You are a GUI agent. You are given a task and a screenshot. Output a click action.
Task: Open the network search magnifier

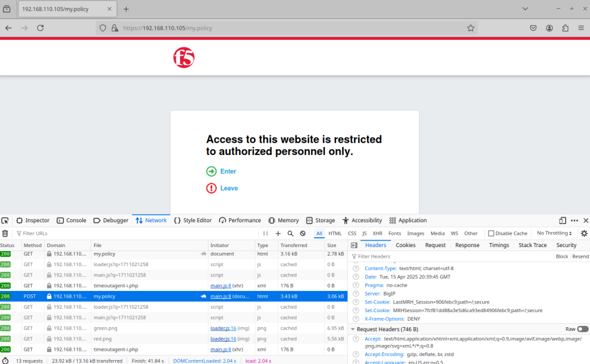click(x=290, y=233)
